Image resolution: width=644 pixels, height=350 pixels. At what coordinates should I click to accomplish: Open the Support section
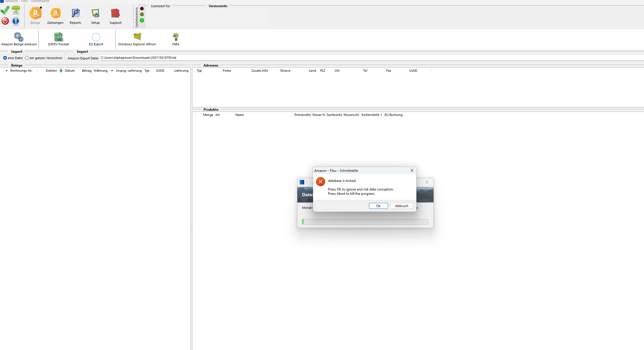point(115,16)
